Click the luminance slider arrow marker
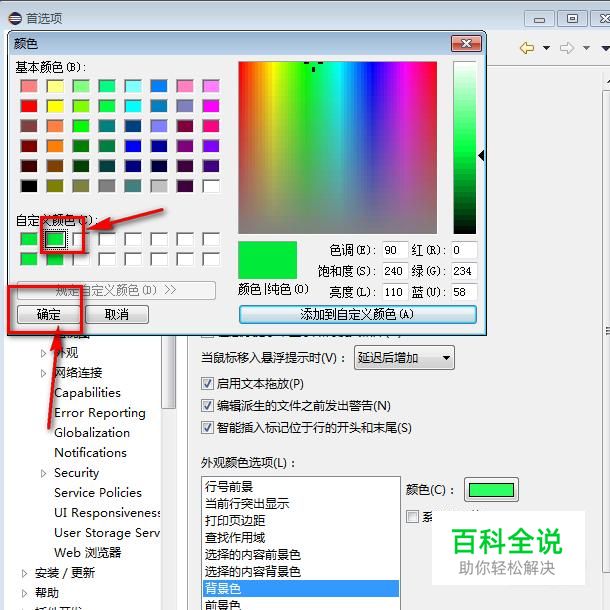 click(482, 156)
